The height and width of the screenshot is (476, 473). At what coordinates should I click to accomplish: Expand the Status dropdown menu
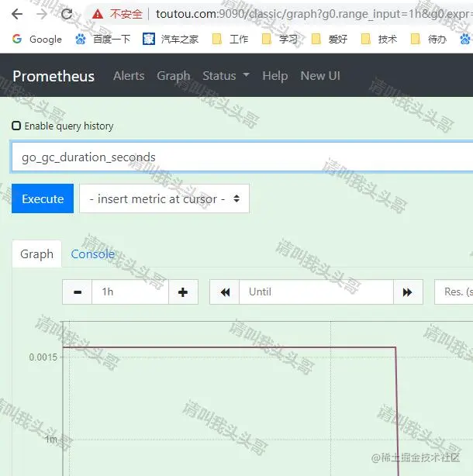coord(226,76)
